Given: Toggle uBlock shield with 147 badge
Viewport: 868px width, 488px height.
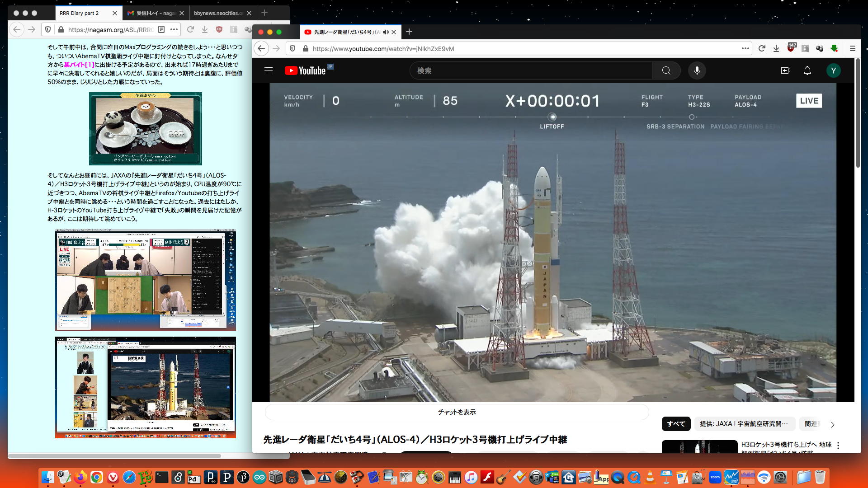Looking at the screenshot, I should (791, 48).
